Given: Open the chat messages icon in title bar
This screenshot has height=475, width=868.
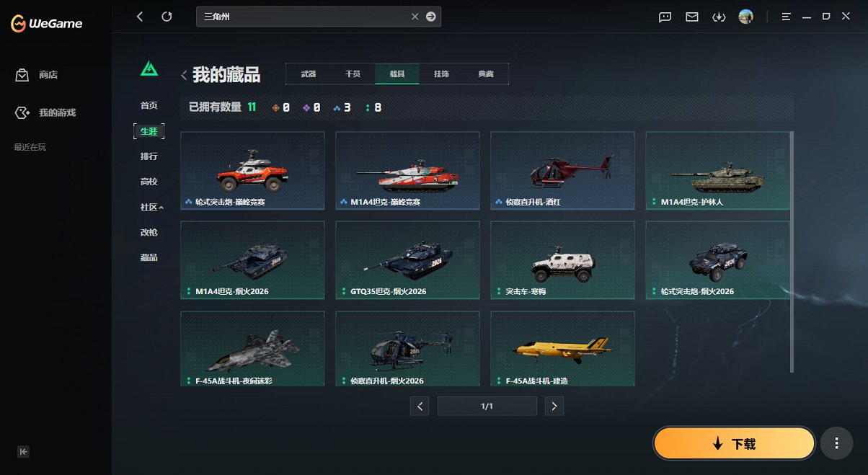Looking at the screenshot, I should tap(664, 16).
